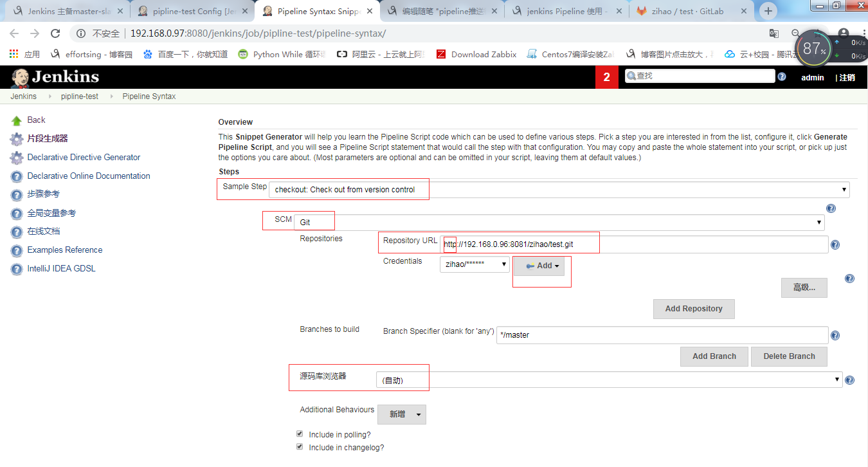Viewport: 868px width, 467px height.
Task: Open 阿里云 bookmark
Action: (381, 55)
